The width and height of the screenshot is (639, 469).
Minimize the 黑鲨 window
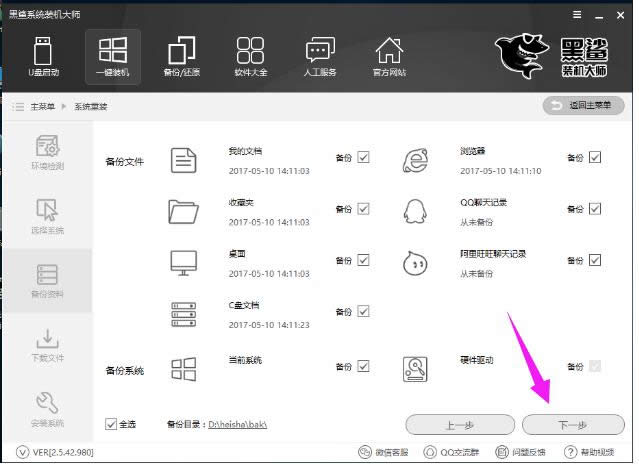pyautogui.click(x=599, y=15)
